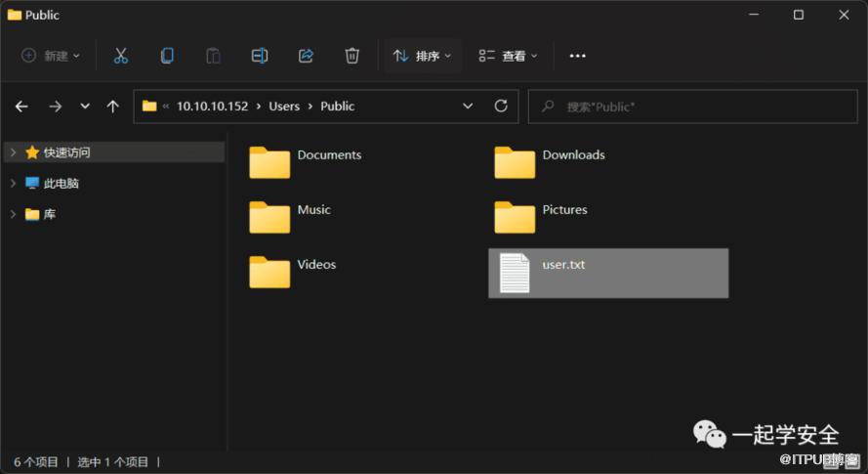Expand the address bar history dropdown
Image resolution: width=868 pixels, height=474 pixels.
pos(468,106)
